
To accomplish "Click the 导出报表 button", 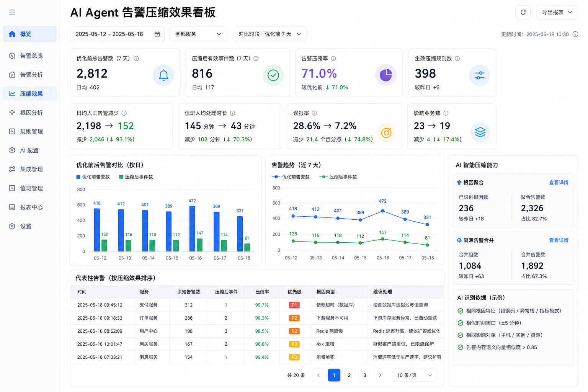I will tap(557, 12).
